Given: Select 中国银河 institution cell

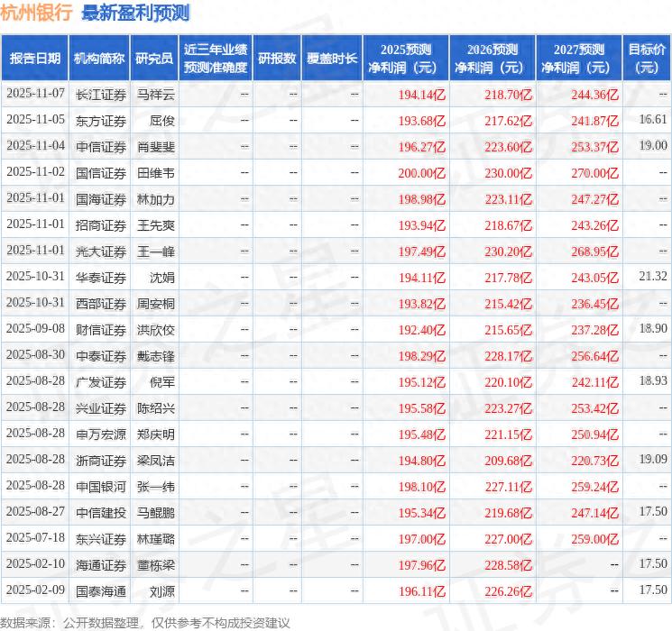Looking at the screenshot, I should [x=101, y=486].
